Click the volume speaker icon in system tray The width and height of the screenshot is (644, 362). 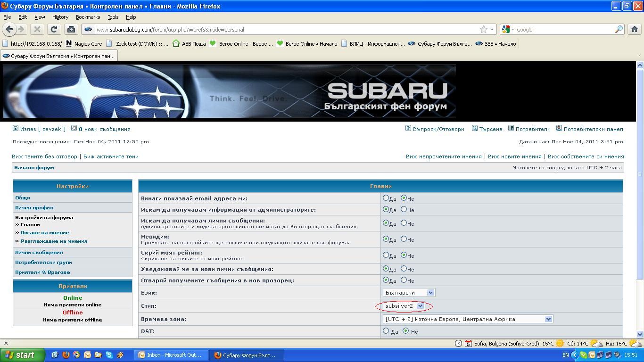point(617,355)
